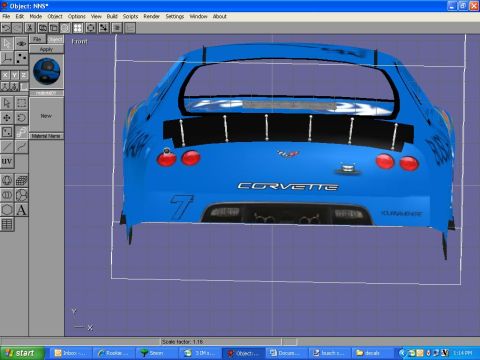Click the New material slot

[46, 116]
